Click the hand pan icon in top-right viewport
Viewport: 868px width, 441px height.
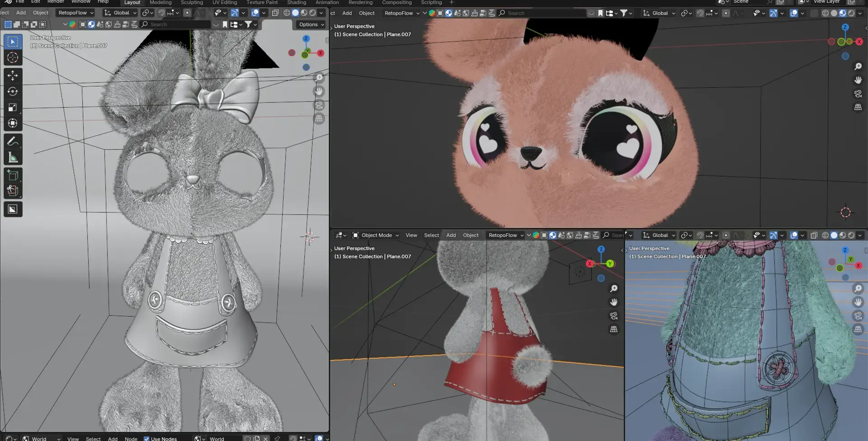[858, 80]
